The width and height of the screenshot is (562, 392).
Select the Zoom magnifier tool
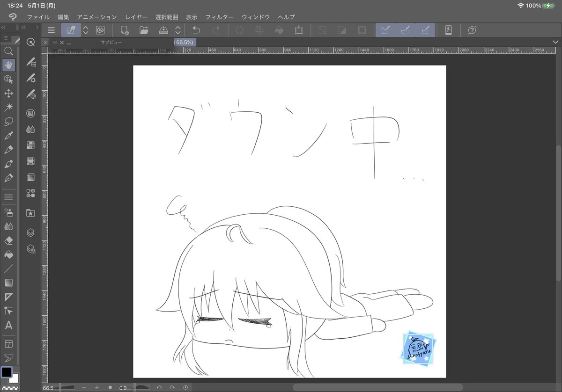click(8, 51)
